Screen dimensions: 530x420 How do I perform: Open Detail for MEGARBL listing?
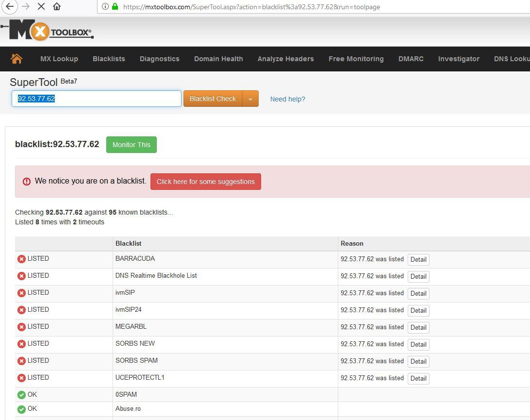click(418, 327)
